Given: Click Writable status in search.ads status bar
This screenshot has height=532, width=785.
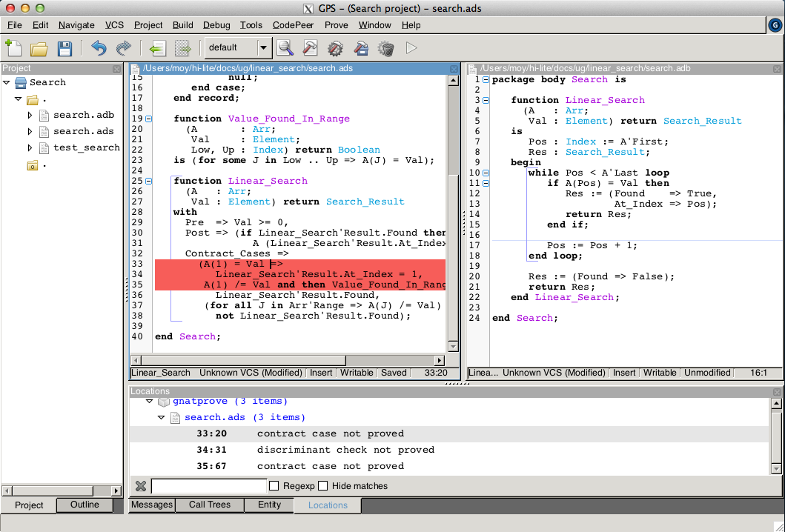Looking at the screenshot, I should [357, 373].
